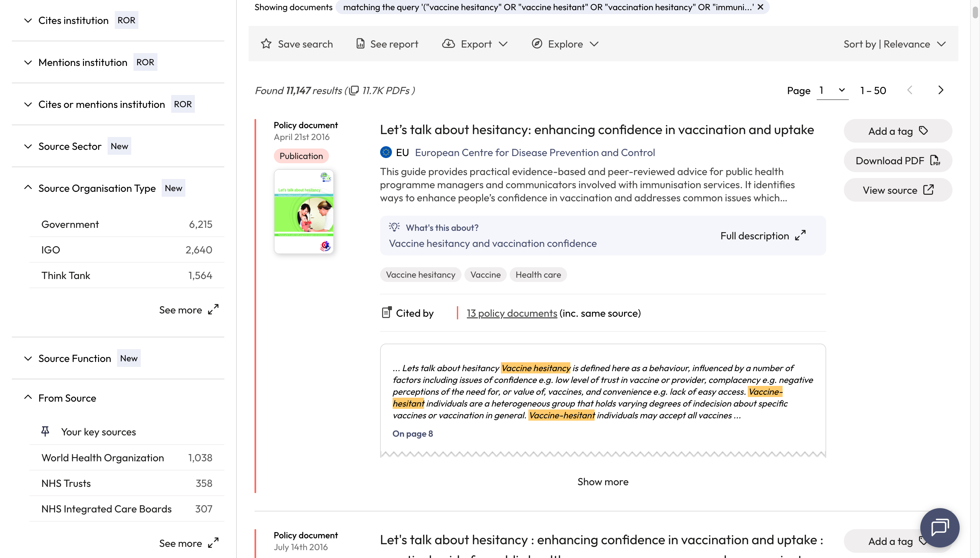
Task: Open the 13 policy documents link
Action: coord(512,313)
